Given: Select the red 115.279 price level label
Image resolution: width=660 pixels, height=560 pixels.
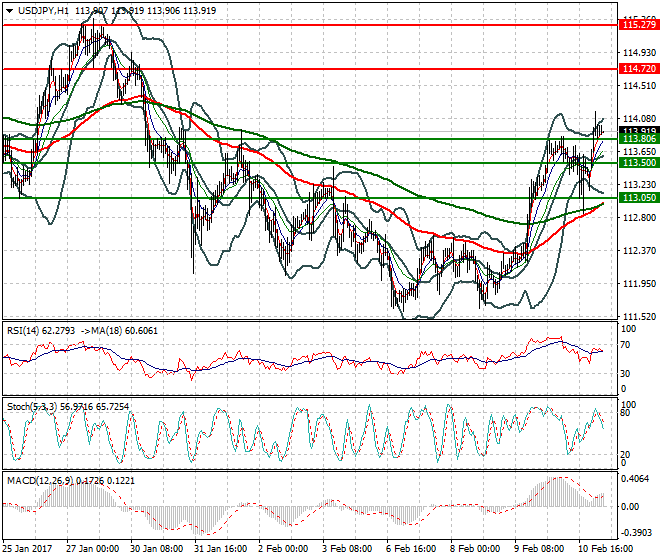Looking at the screenshot, I should tap(639, 25).
